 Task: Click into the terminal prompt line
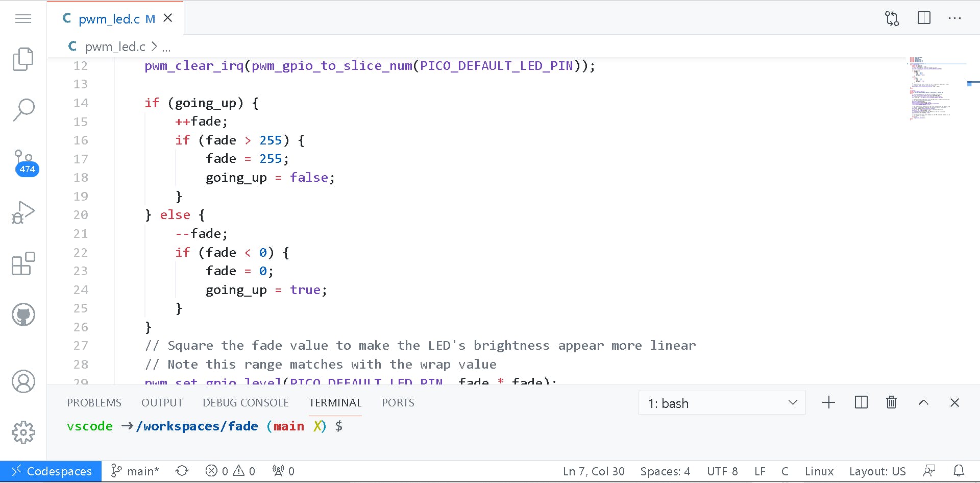click(x=204, y=426)
